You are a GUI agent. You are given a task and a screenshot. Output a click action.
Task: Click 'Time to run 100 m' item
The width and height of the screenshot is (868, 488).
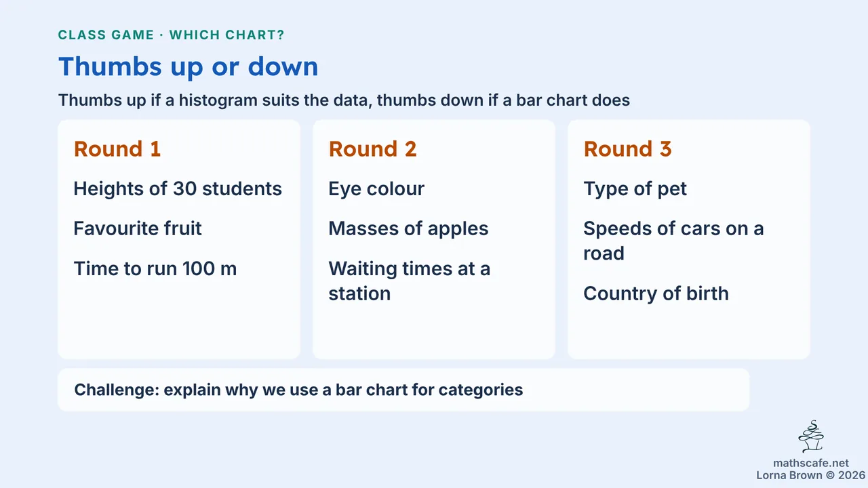[155, 268]
